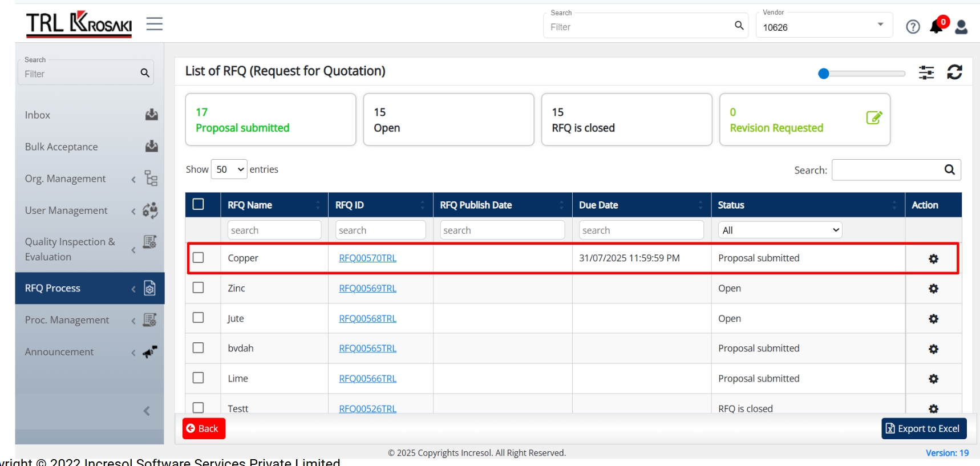Image resolution: width=980 pixels, height=466 pixels.
Task: Expand the User Management chevron
Action: coord(133,211)
